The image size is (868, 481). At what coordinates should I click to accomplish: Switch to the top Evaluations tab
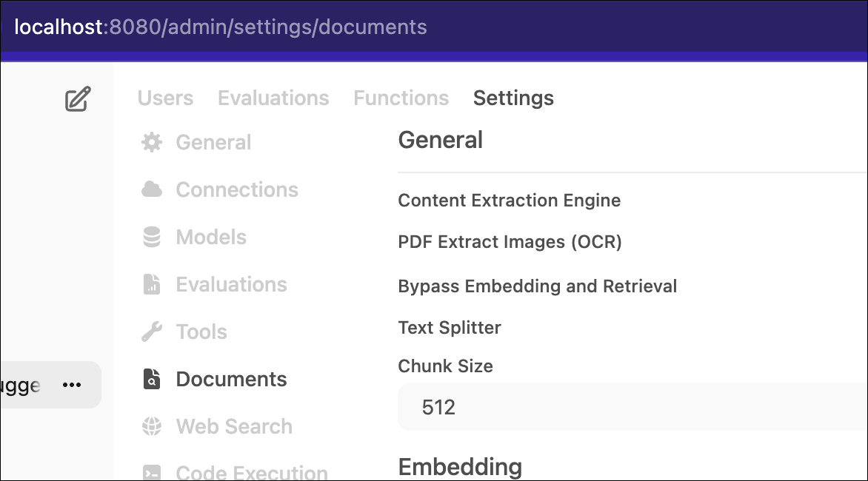(273, 98)
